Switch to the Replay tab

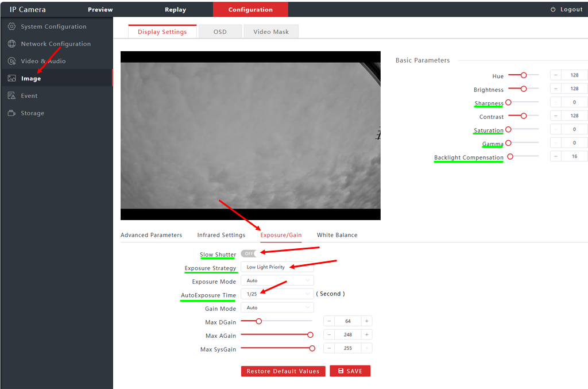click(x=175, y=9)
